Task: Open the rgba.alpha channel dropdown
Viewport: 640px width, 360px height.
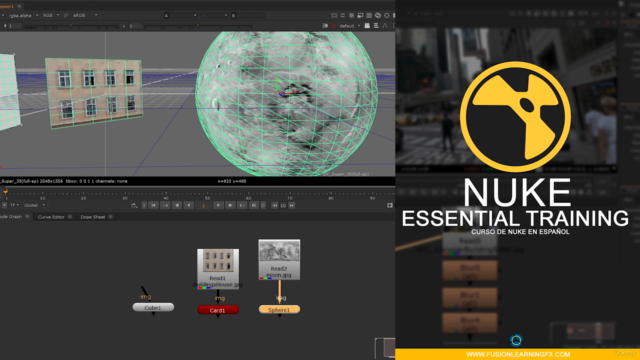Action: tap(23, 16)
